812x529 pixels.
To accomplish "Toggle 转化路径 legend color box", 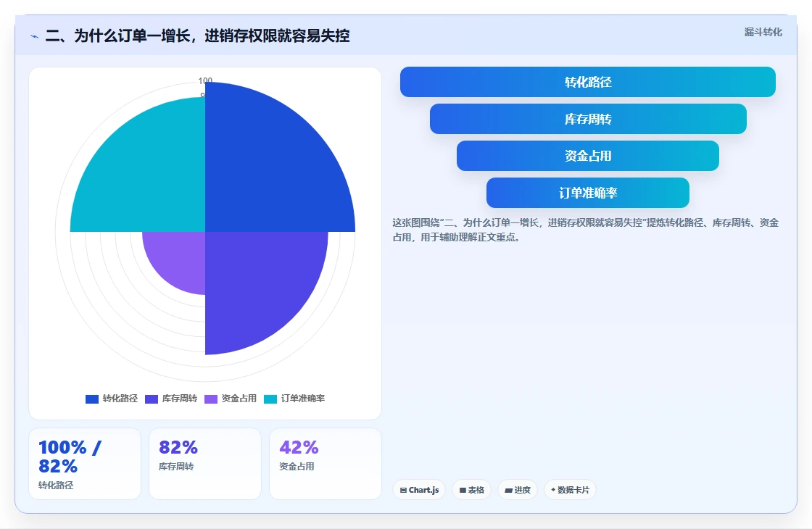I will point(91,399).
